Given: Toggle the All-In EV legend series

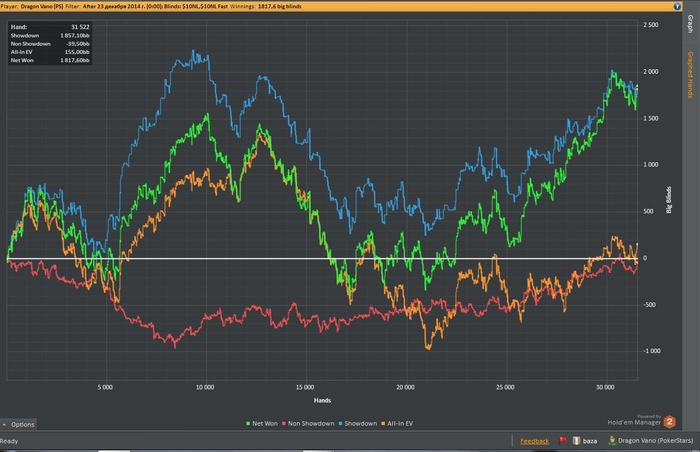Looking at the screenshot, I should 397,423.
